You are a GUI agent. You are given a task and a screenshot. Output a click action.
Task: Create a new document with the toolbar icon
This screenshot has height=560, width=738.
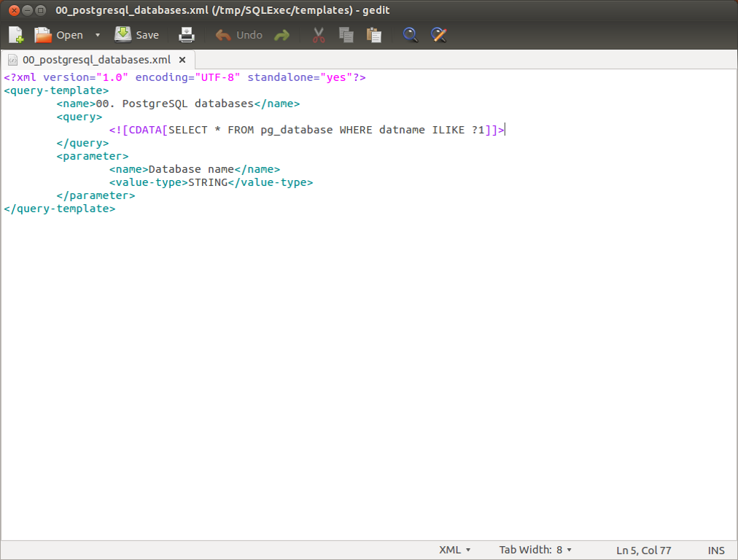16,35
